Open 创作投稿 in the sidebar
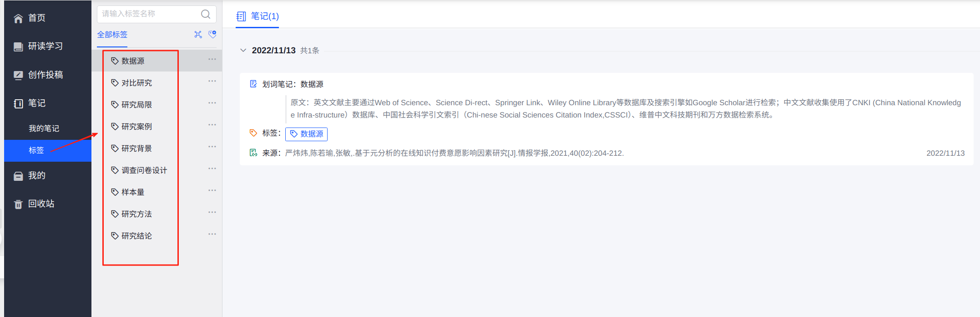 45,75
